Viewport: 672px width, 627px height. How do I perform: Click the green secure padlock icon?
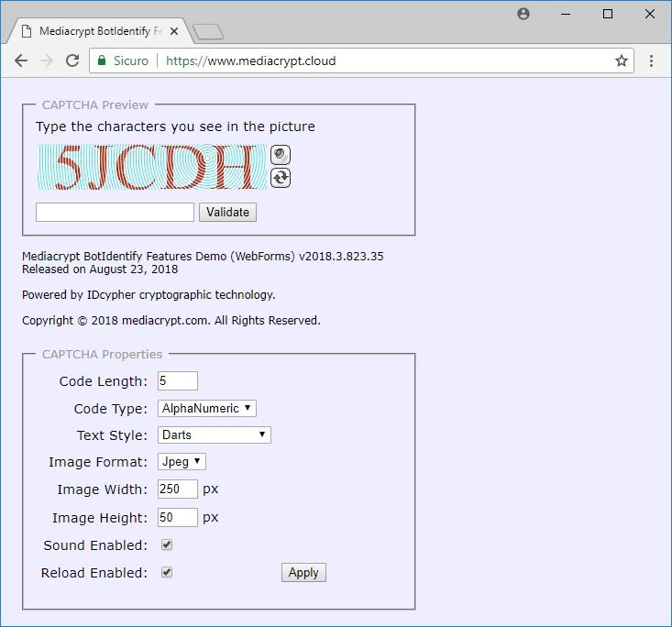pyautogui.click(x=102, y=60)
